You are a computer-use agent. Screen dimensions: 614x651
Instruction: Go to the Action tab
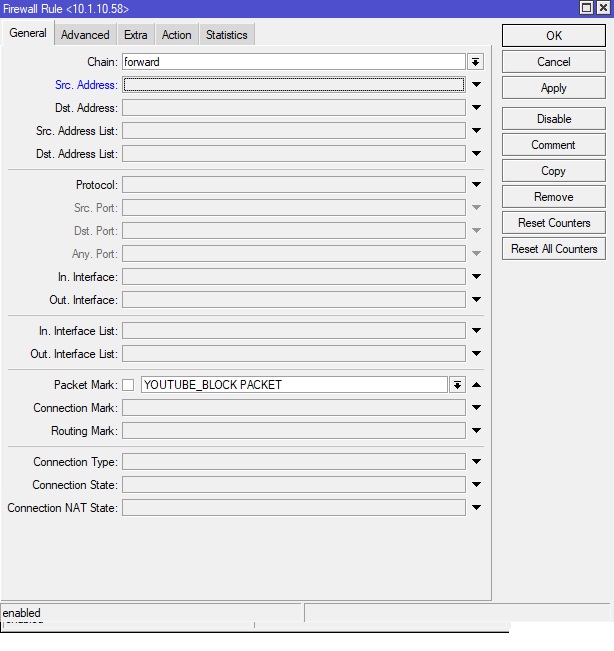point(177,35)
